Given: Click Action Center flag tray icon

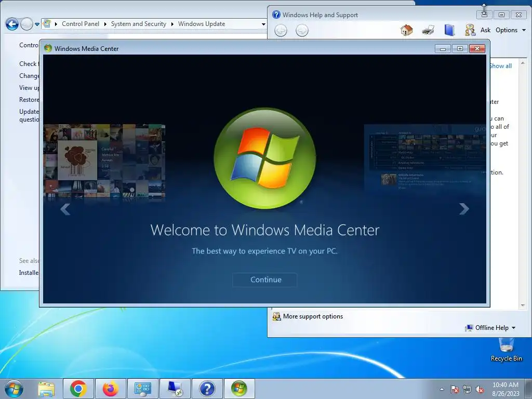Looking at the screenshot, I should point(454,390).
